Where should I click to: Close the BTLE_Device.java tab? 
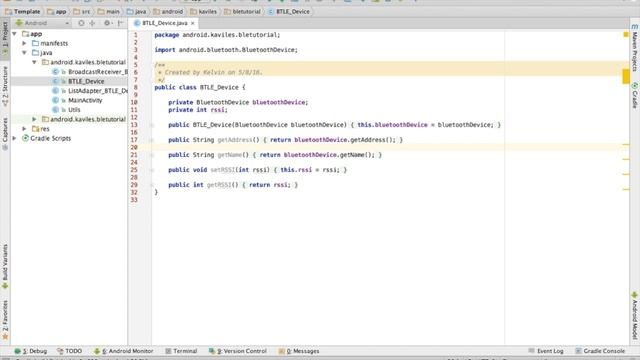193,23
